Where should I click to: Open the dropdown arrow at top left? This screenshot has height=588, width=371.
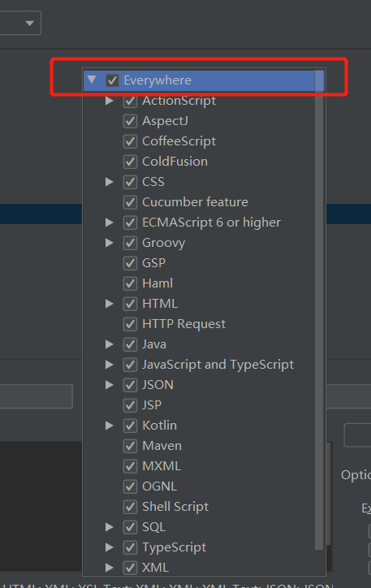pyautogui.click(x=29, y=24)
